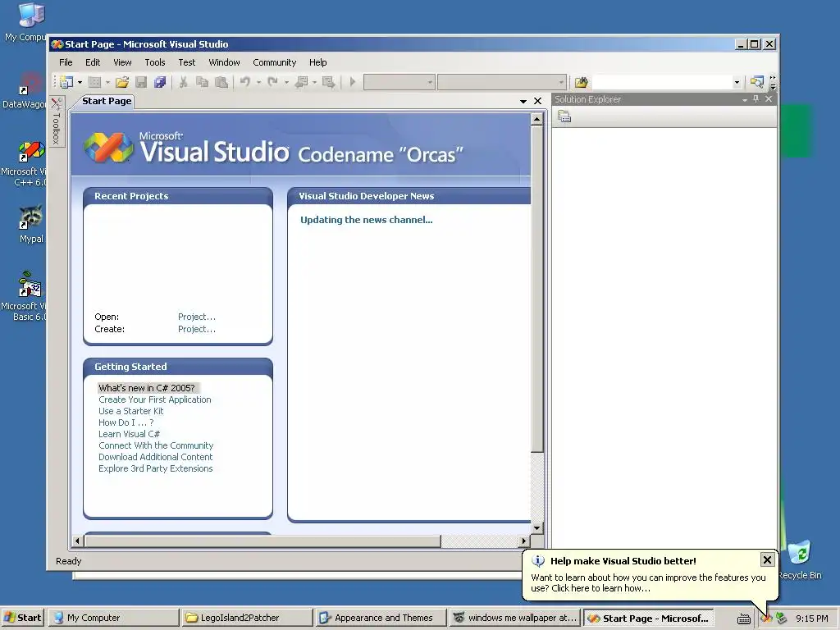Click inside the Find search input field

[x=662, y=82]
